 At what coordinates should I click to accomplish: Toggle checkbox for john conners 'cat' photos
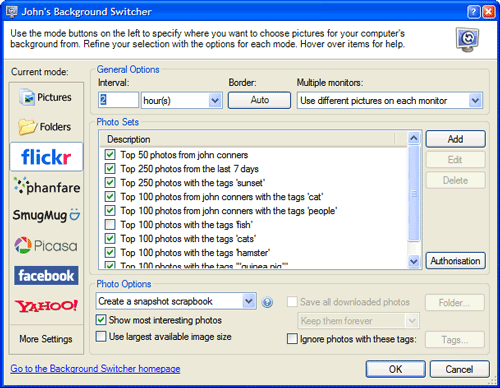coord(110,197)
